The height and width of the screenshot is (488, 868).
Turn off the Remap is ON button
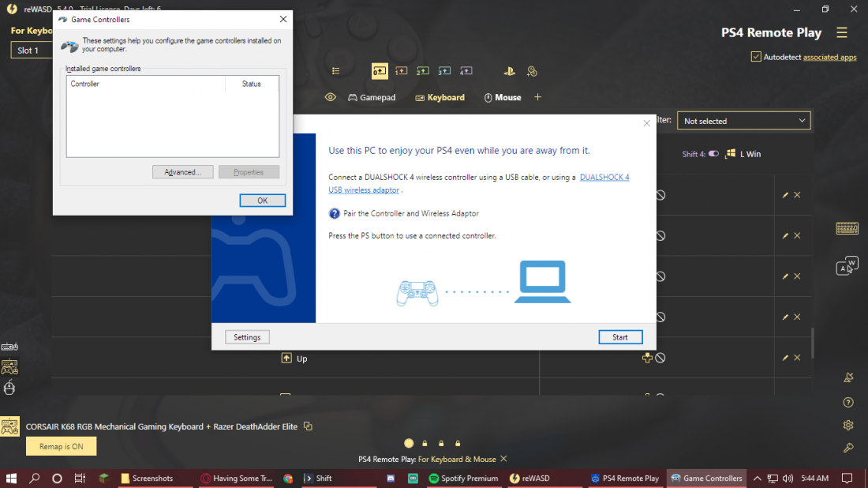coord(61,446)
